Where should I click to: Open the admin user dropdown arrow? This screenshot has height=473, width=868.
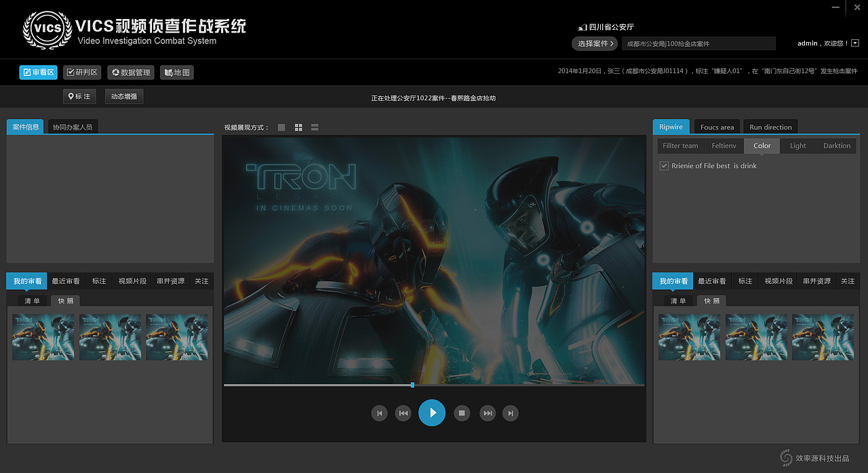tap(855, 43)
